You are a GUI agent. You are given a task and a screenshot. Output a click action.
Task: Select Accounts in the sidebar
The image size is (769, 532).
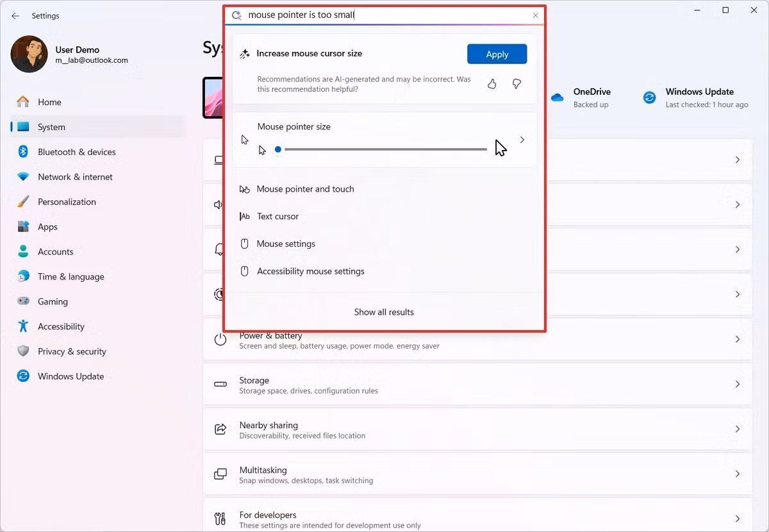pos(56,251)
